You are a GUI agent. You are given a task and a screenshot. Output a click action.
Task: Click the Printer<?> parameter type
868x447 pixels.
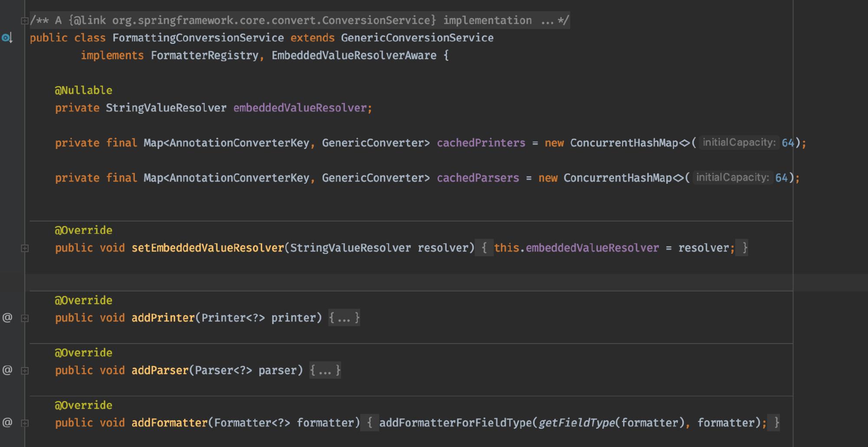pyautogui.click(x=233, y=318)
